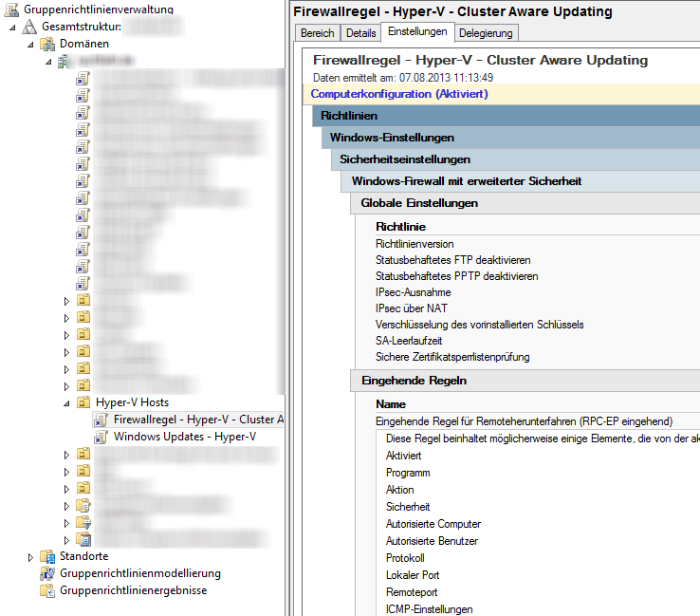
Task: Collapse Windows-Firewall mit erweiterter Sicherheit section
Action: [521, 181]
